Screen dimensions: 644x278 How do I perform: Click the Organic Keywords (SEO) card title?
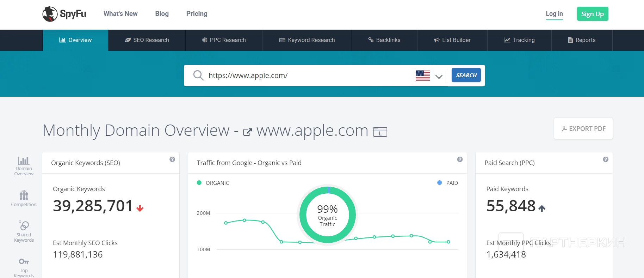(86, 163)
